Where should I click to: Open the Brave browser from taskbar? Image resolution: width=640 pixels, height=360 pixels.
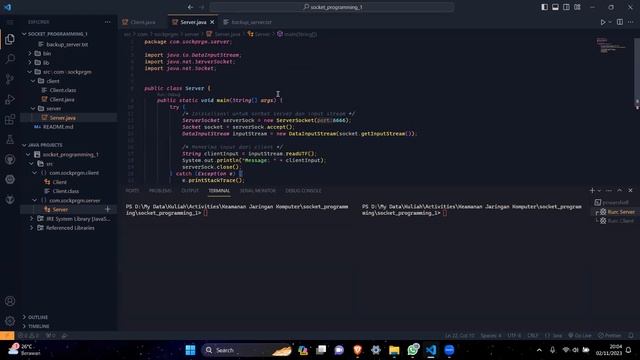(x=358, y=350)
